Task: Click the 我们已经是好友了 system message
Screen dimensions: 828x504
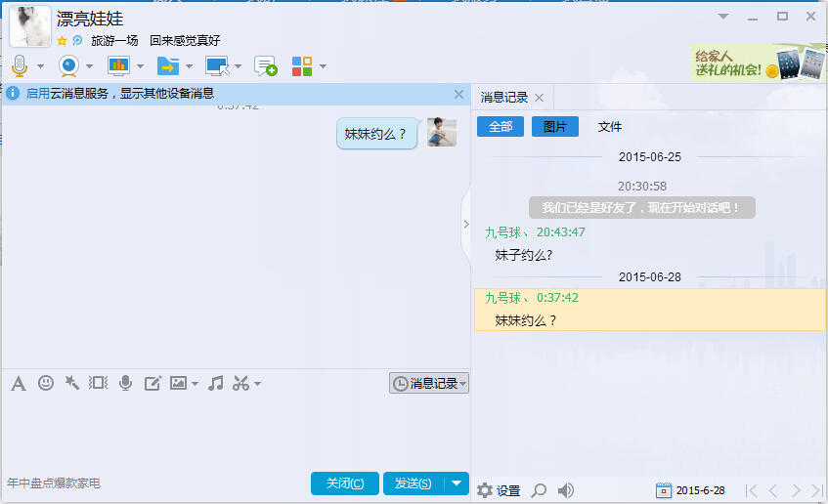Action: [642, 208]
